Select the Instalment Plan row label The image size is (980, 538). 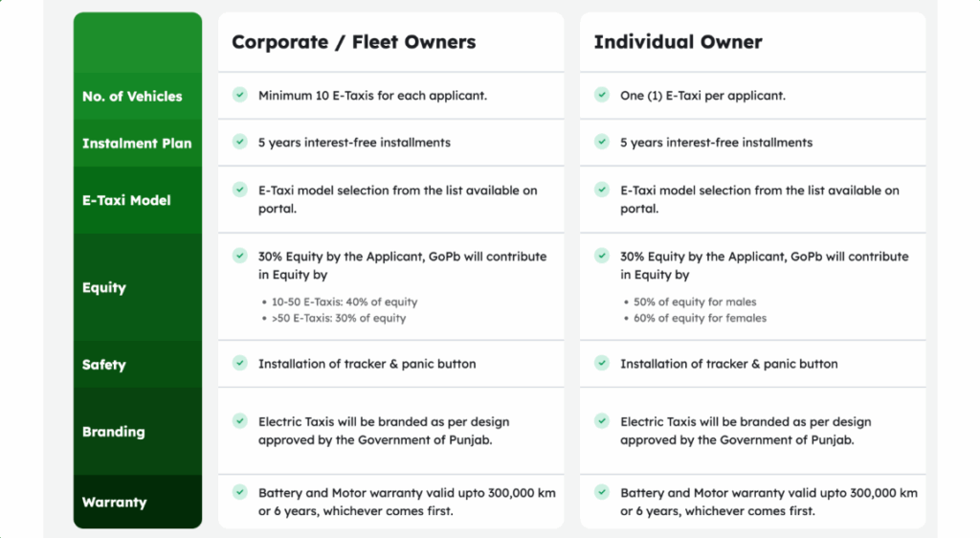point(137,143)
